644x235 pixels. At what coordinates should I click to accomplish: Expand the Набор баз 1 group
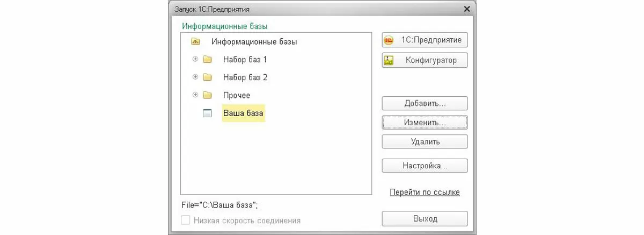click(195, 59)
